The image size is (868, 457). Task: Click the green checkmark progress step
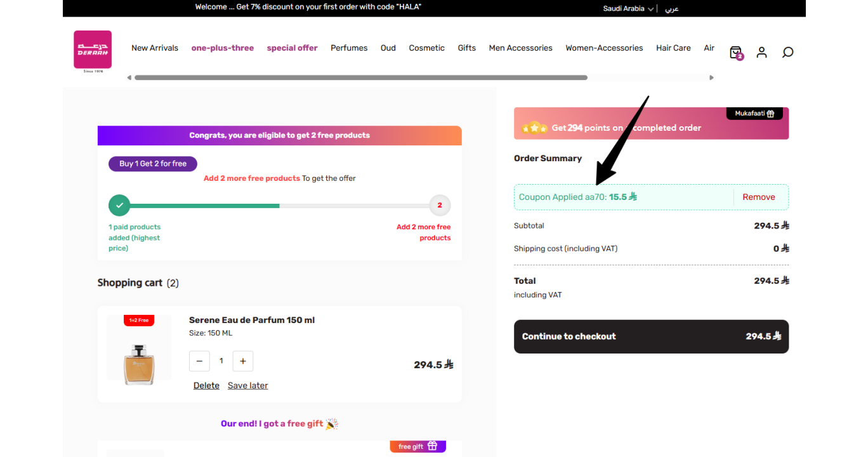click(x=119, y=206)
